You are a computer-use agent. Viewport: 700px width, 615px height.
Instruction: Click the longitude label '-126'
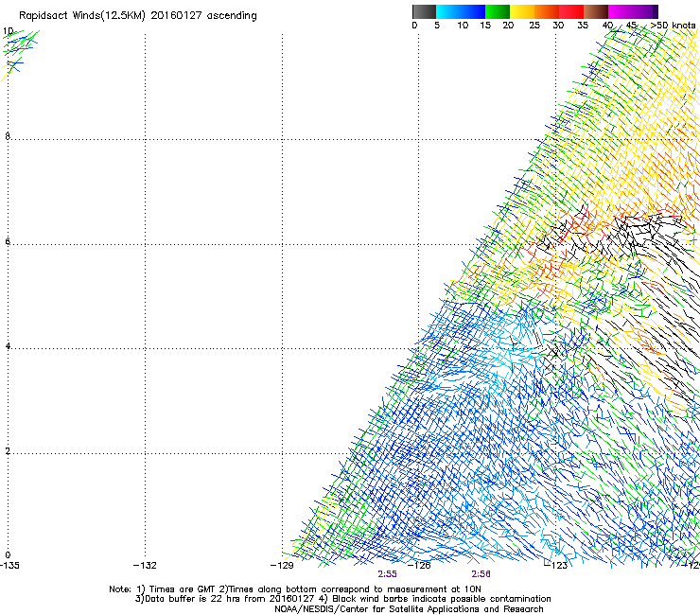419,566
